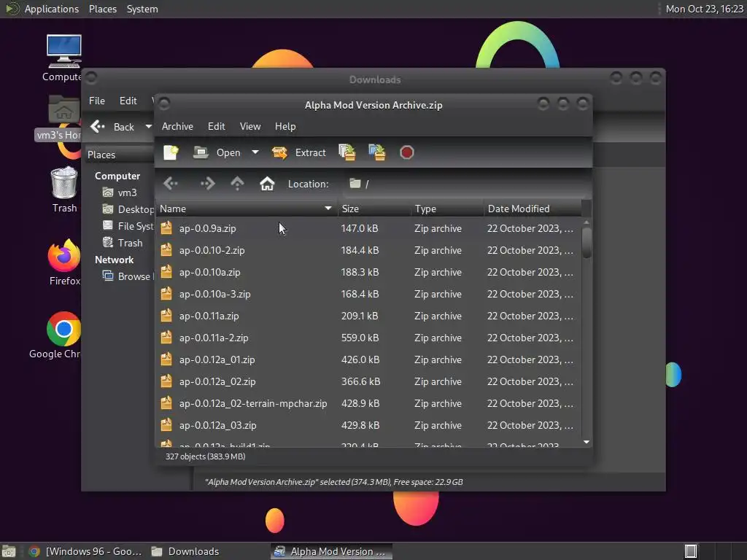Open the System menu in top panel
The width and height of the screenshot is (747, 560).
coord(142,9)
